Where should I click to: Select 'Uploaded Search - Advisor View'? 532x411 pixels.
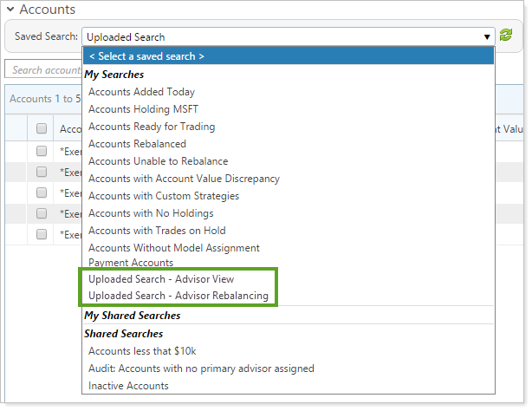tap(161, 279)
